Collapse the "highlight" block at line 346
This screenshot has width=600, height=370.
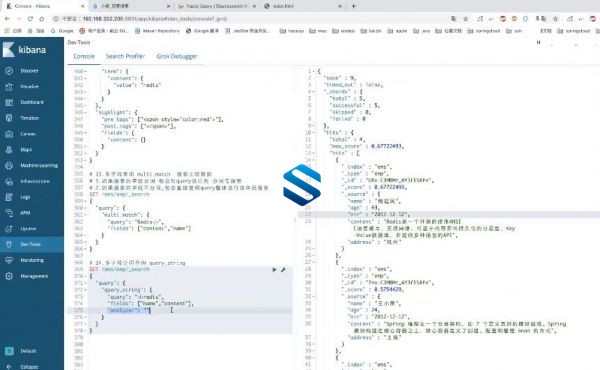click(x=86, y=112)
